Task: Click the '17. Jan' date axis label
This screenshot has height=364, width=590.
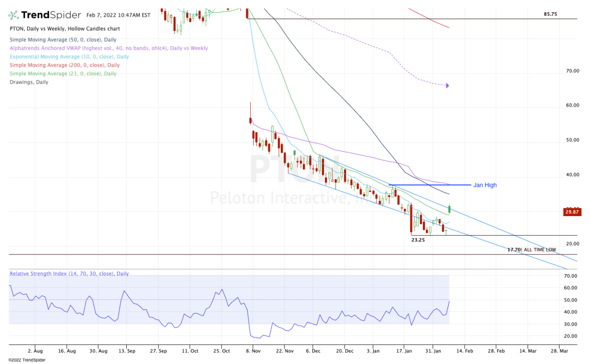Action: (404, 351)
